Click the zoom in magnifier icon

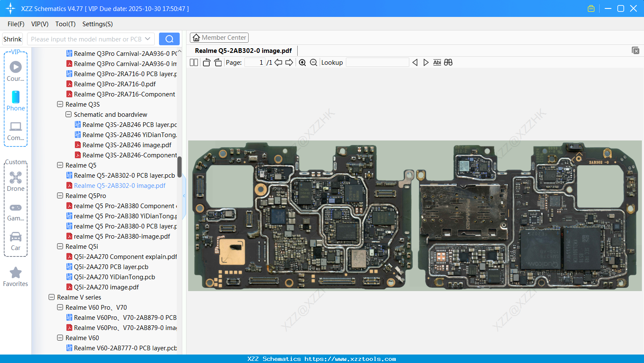[302, 63]
